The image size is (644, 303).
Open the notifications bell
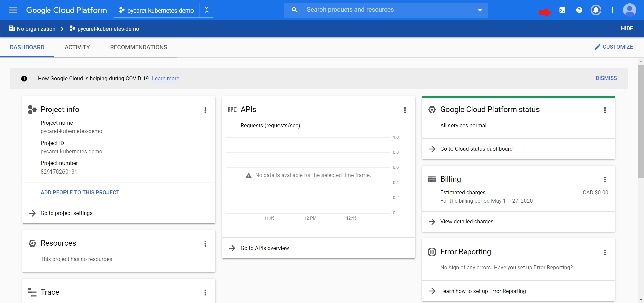[x=596, y=10]
